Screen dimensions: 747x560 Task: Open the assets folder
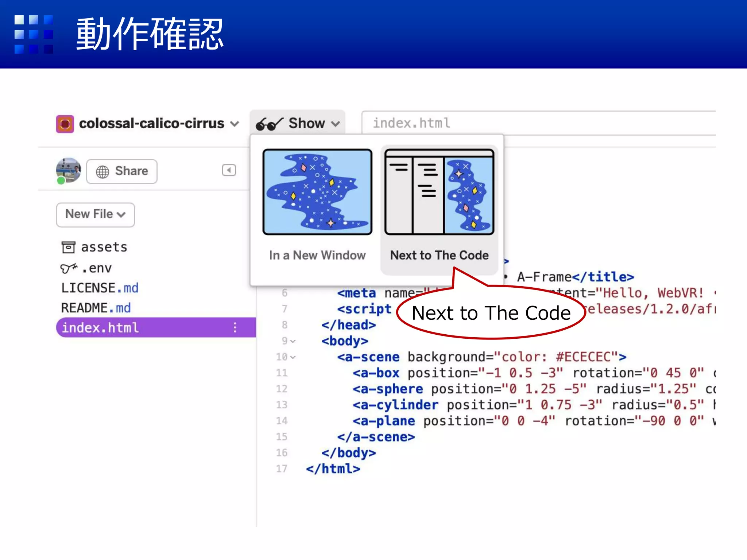click(94, 247)
